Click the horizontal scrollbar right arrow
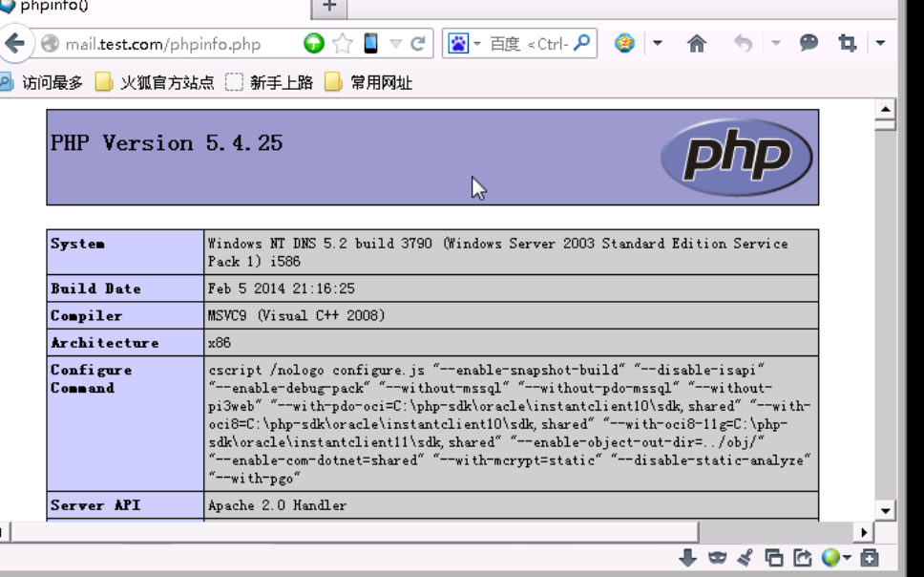Image resolution: width=924 pixels, height=577 pixels. click(864, 533)
